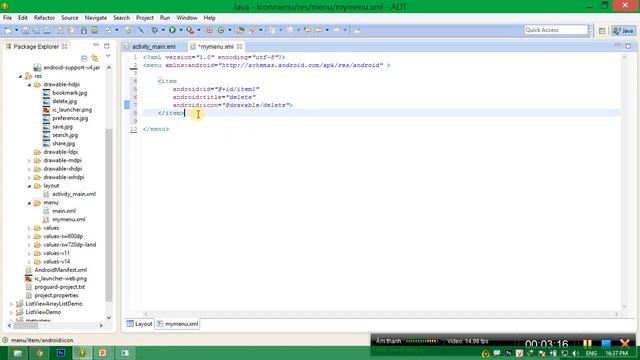Open Package Explorer view menu arrow

pos(108,56)
